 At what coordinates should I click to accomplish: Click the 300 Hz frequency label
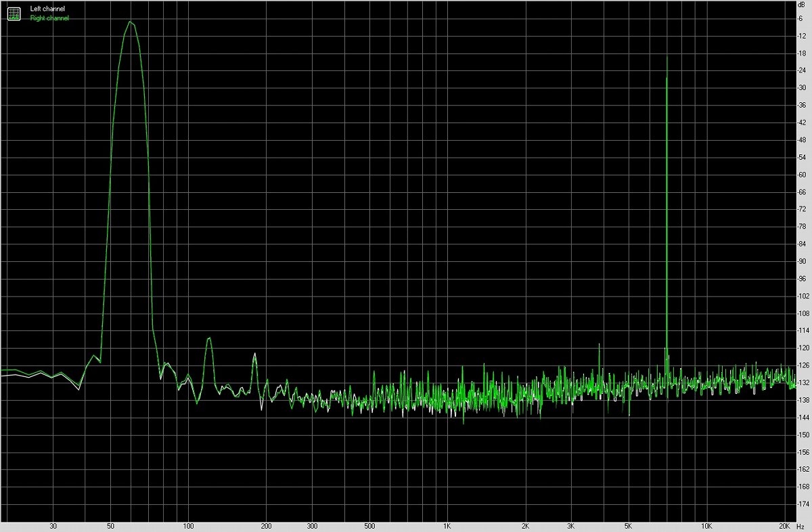pyautogui.click(x=312, y=526)
